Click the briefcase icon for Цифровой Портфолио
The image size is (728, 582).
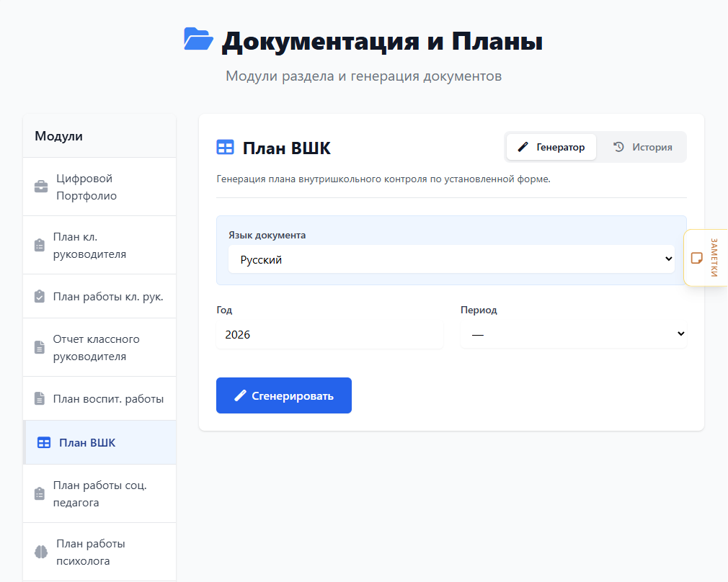(x=41, y=187)
